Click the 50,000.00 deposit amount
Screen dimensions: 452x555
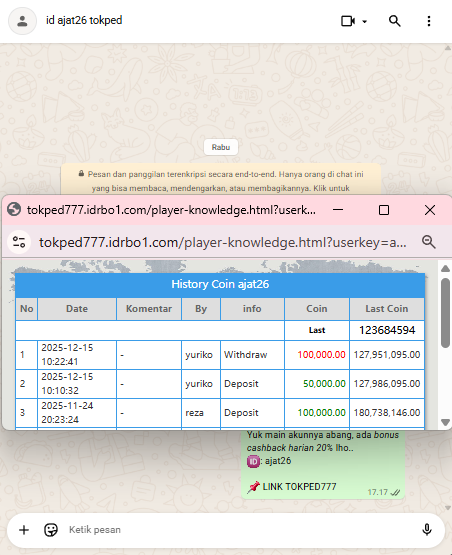click(324, 384)
